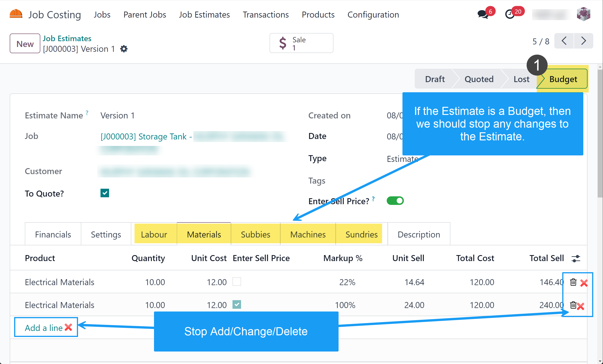Open the Subbies tab

coord(255,234)
